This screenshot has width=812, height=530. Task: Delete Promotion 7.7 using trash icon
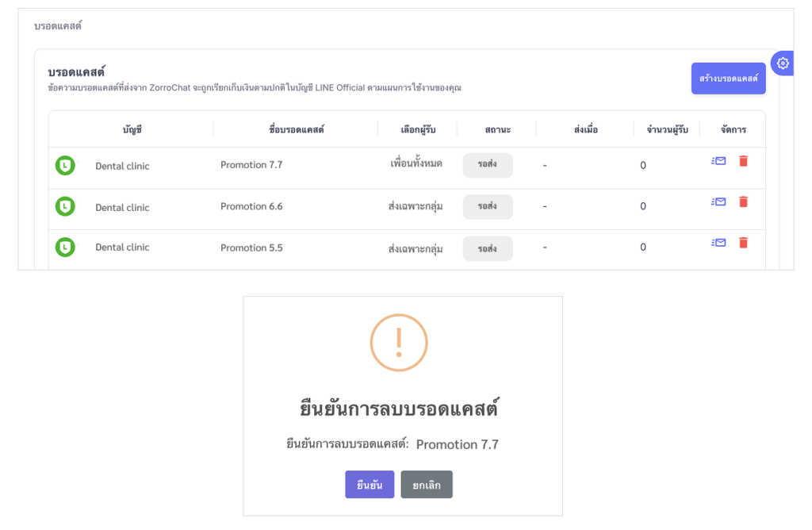[743, 160]
